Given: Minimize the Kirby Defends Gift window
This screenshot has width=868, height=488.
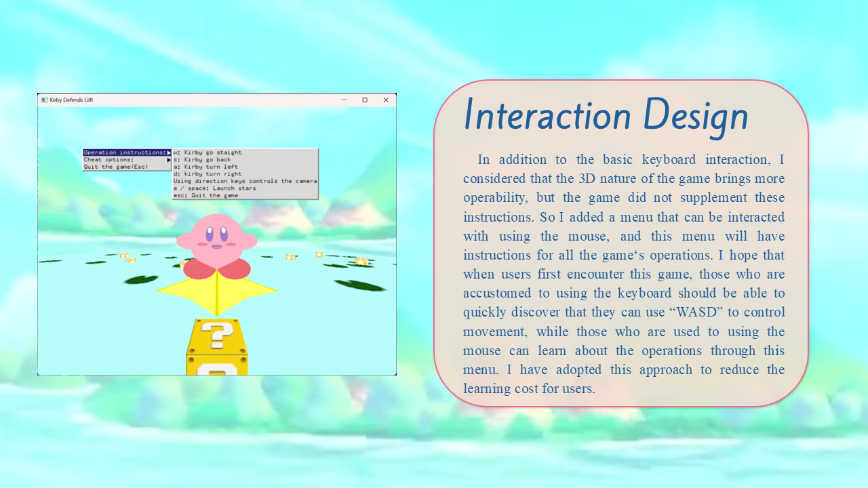Looking at the screenshot, I should (x=344, y=100).
